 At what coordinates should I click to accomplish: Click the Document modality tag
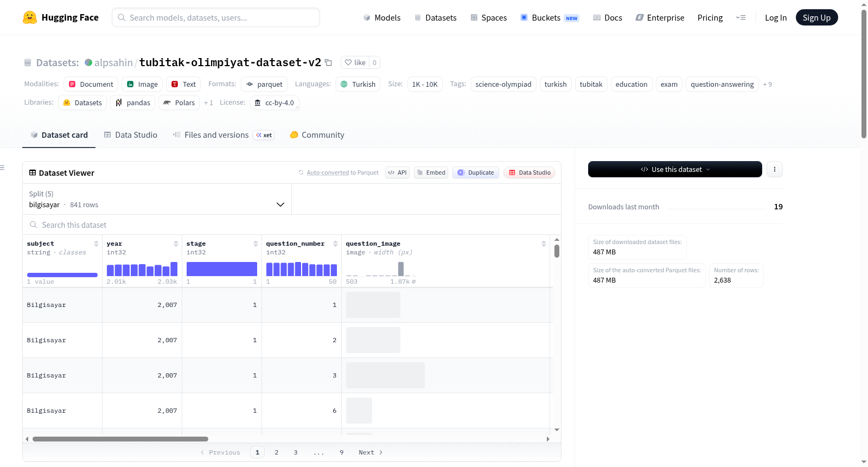pos(91,84)
